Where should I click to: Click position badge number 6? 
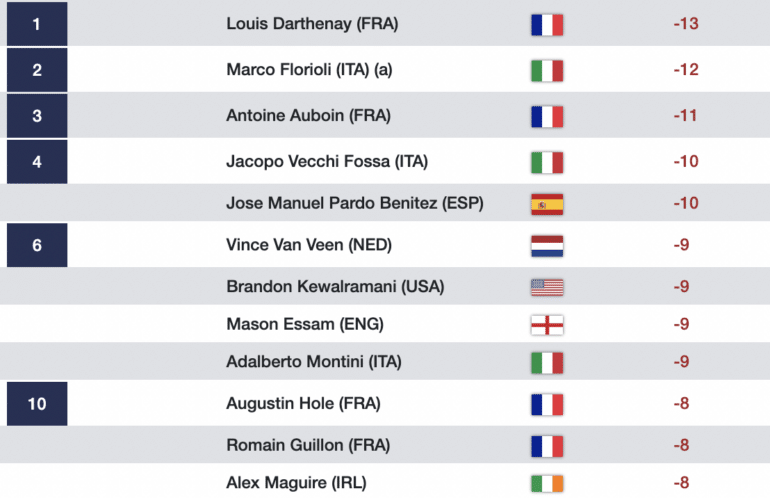click(37, 245)
